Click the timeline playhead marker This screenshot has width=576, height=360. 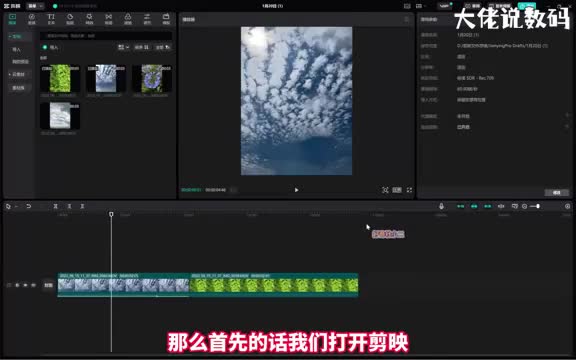tap(111, 214)
